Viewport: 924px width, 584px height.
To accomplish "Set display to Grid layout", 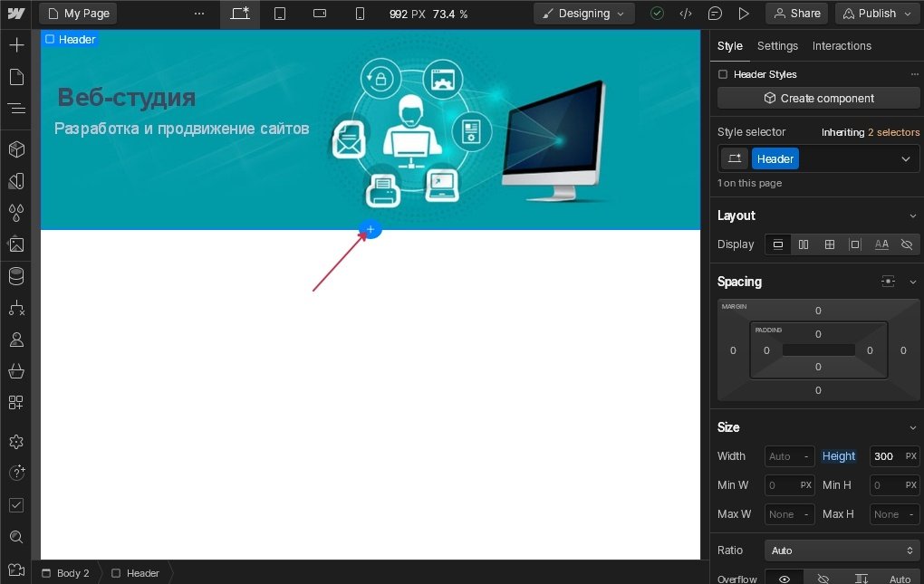I will tap(829, 244).
